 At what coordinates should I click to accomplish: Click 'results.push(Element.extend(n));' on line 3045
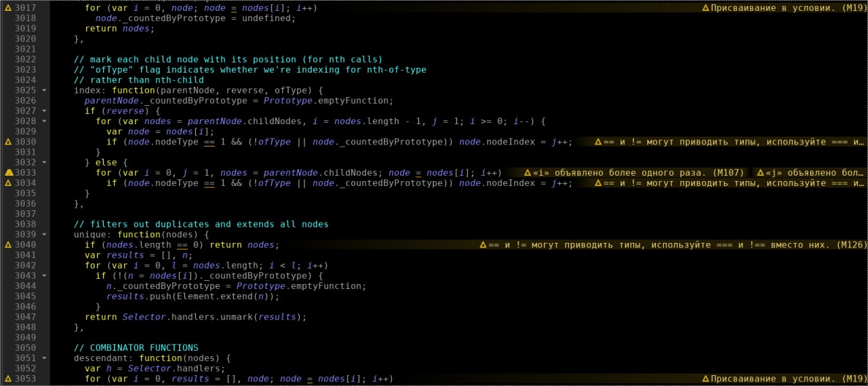pyautogui.click(x=193, y=296)
